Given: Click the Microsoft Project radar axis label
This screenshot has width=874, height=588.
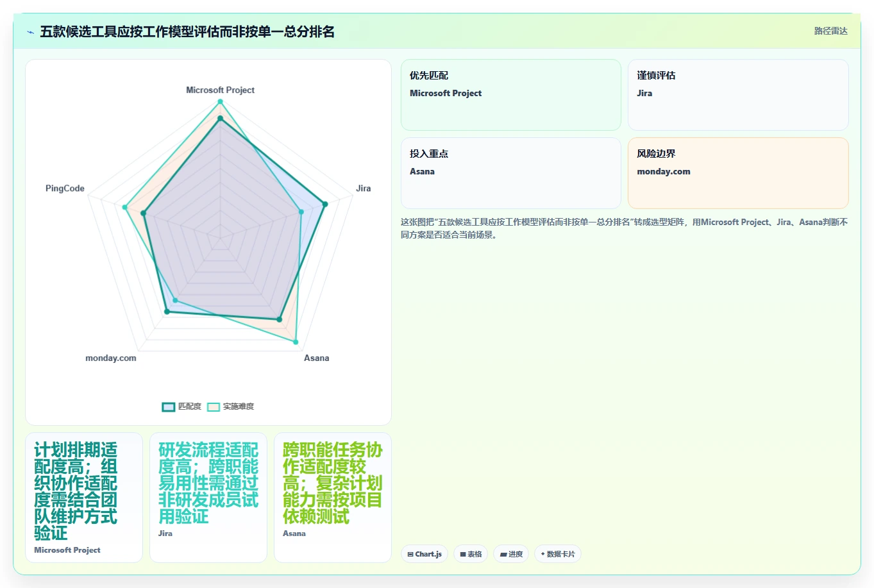Looking at the screenshot, I should click(220, 90).
